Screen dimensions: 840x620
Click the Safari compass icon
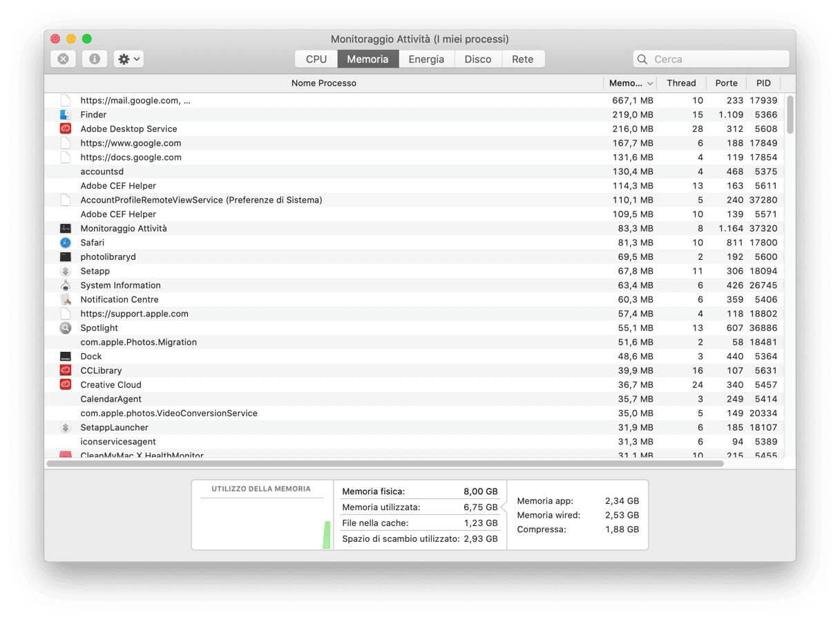(x=66, y=243)
